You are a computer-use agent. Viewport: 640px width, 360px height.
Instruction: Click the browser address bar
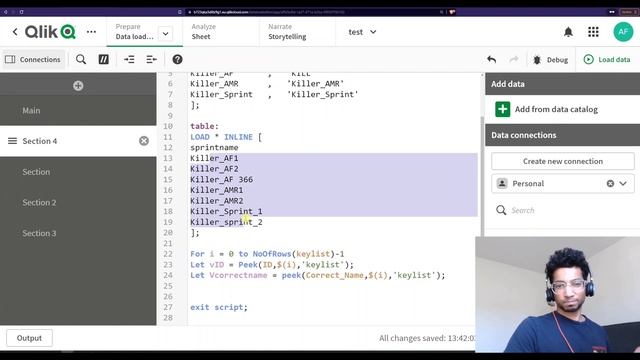[314, 12]
